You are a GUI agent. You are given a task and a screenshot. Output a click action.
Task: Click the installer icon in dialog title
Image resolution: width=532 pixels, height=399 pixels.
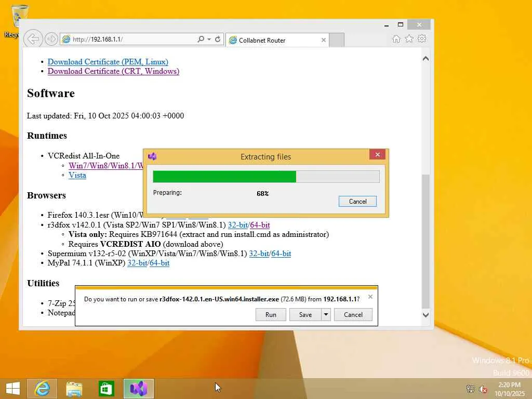(x=152, y=156)
